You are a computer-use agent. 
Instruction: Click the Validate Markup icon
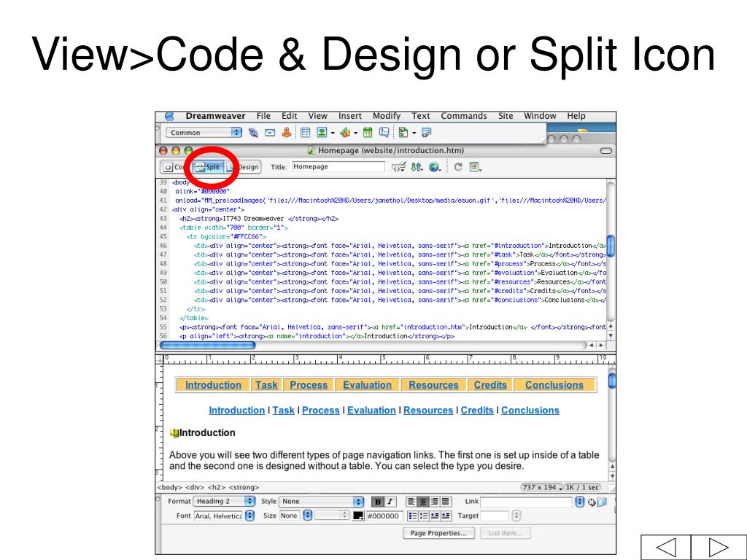point(398,167)
